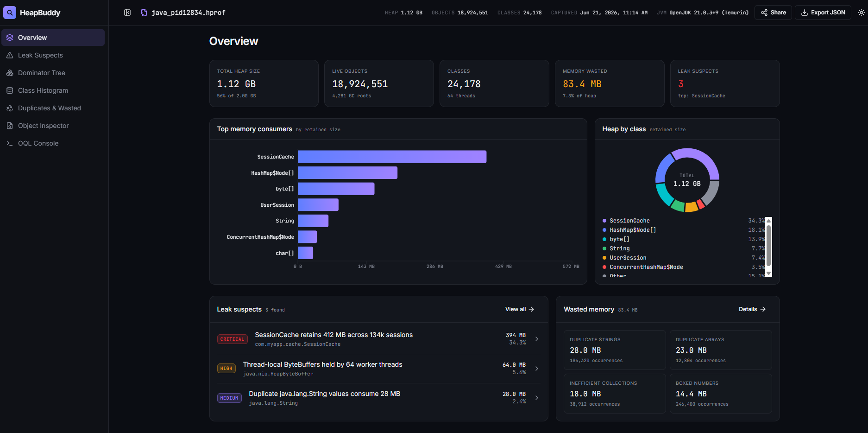This screenshot has height=433, width=868.
Task: Click the Leak Suspects warning triangle icon
Action: click(x=10, y=55)
